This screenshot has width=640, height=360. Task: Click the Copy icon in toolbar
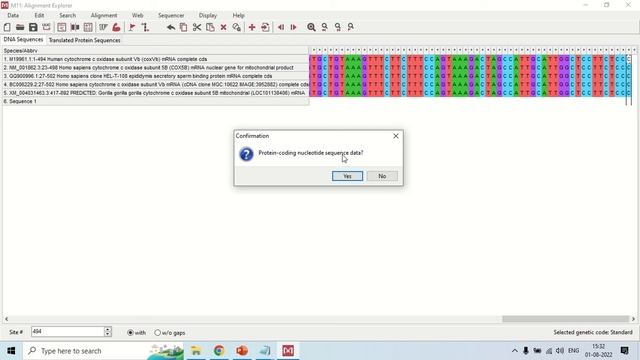[x=184, y=27]
